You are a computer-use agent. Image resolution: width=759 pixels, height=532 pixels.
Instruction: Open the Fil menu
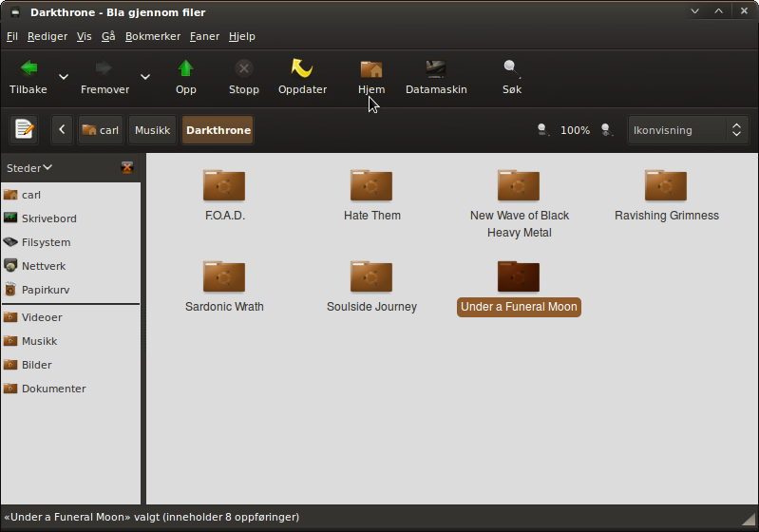[x=12, y=36]
